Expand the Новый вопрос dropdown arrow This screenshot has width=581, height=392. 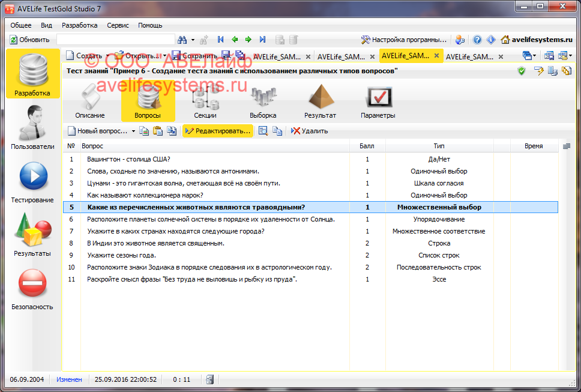[133, 131]
